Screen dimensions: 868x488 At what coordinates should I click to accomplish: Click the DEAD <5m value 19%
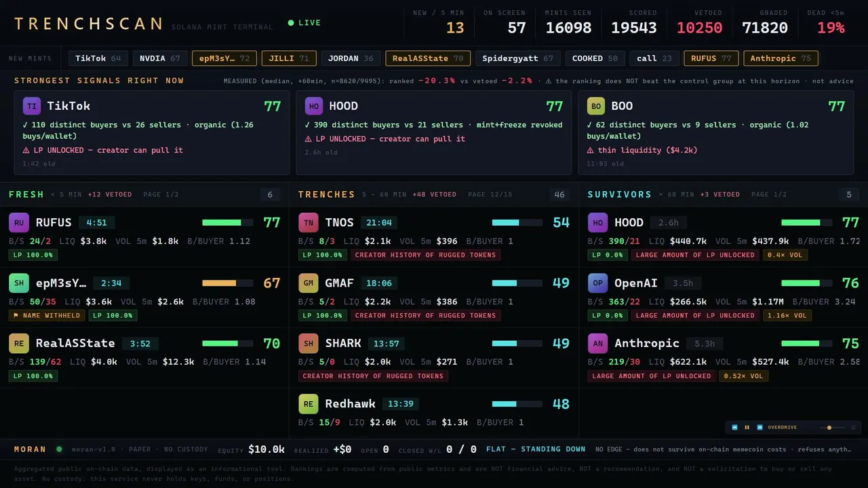pos(831,28)
